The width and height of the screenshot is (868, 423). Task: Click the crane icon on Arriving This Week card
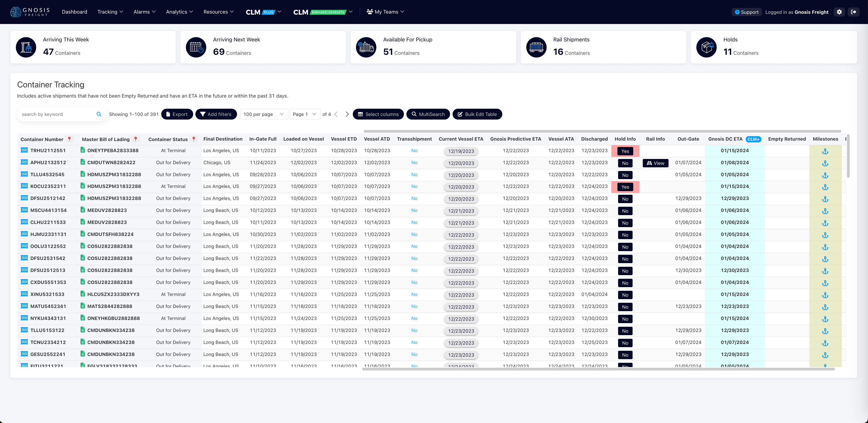[26, 47]
